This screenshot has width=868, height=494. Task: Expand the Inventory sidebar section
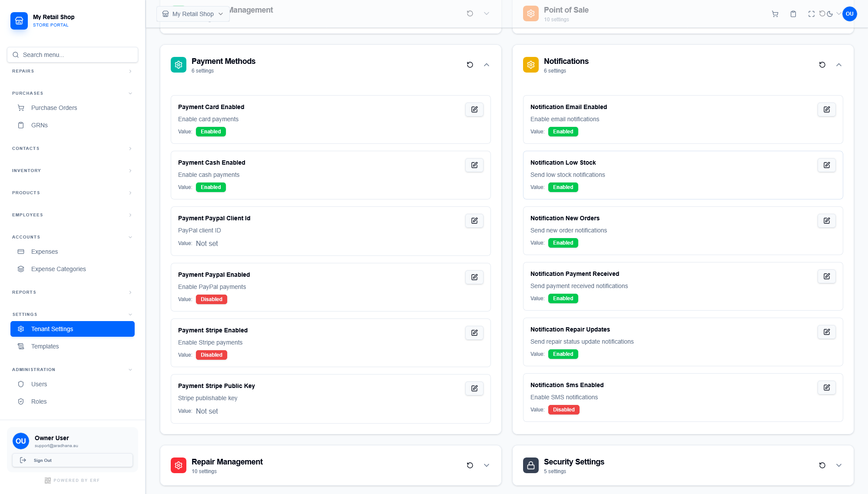pos(72,171)
